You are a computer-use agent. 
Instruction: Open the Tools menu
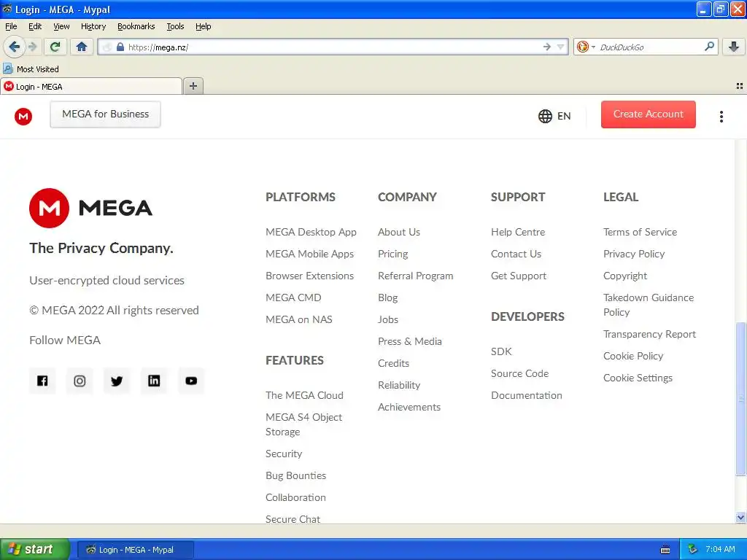175,26
